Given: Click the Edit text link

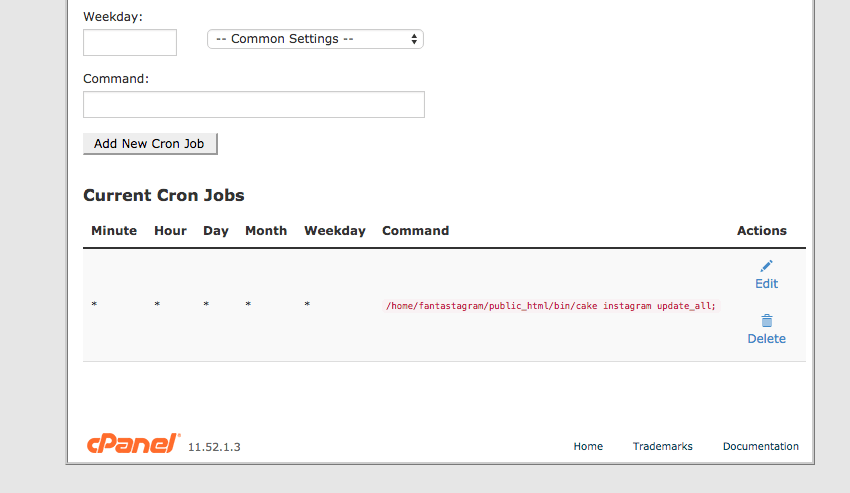Looking at the screenshot, I should coord(766,284).
